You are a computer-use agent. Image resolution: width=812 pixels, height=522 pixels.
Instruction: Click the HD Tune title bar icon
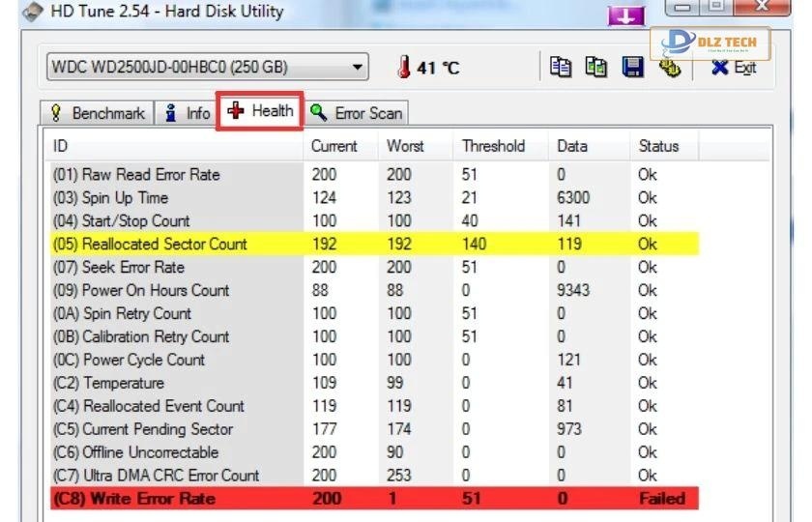click(x=35, y=12)
